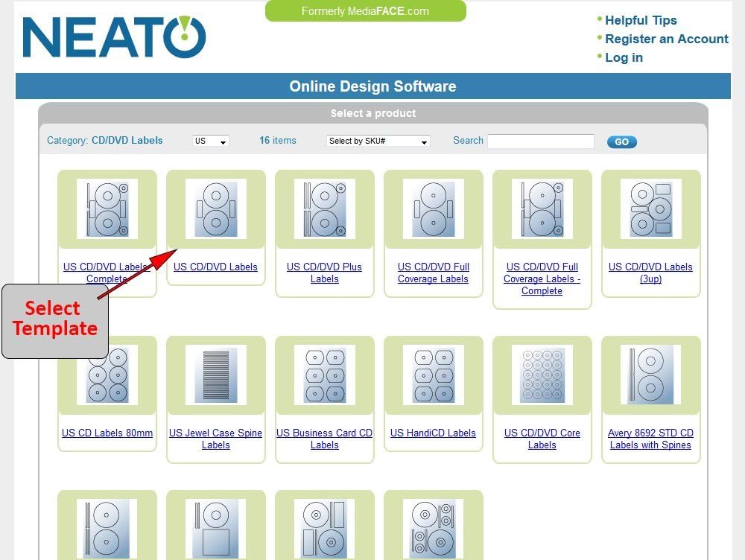Click the US Jewel Case Spine Labels preview image
Viewport: 745px width, 560px height.
[215, 375]
